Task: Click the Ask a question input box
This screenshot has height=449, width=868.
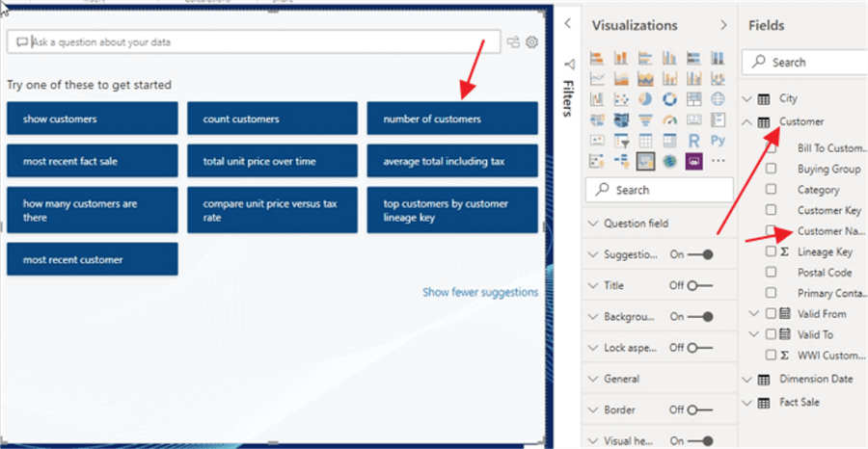Action: 254,42
